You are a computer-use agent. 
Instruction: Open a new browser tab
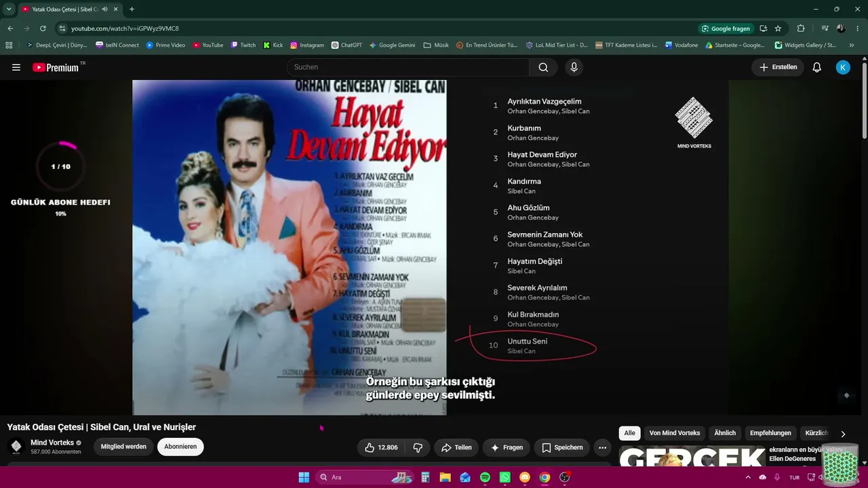click(132, 9)
